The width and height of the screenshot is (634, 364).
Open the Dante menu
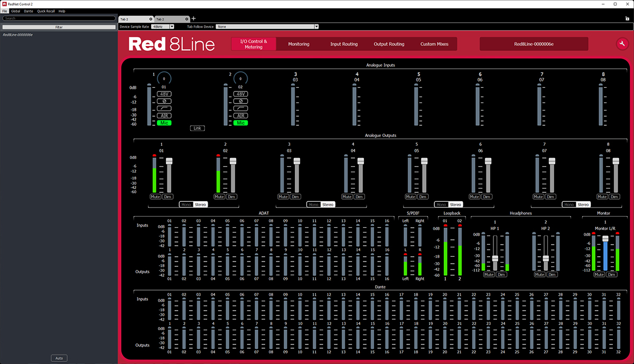[29, 11]
